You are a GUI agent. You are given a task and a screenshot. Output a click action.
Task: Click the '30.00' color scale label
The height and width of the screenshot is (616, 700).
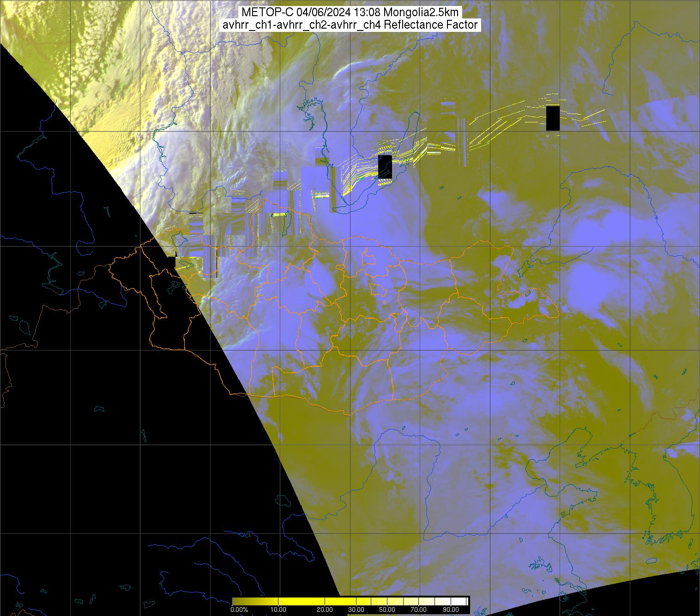[356, 610]
